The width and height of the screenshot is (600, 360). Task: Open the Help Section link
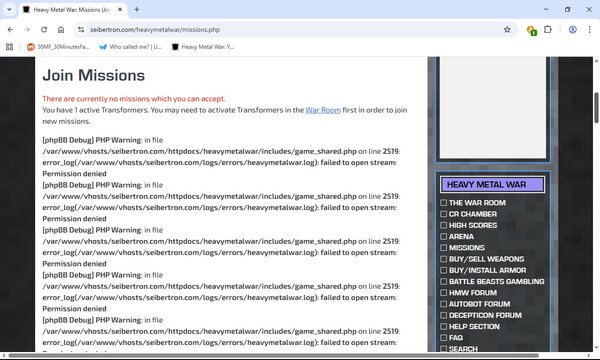(x=474, y=326)
